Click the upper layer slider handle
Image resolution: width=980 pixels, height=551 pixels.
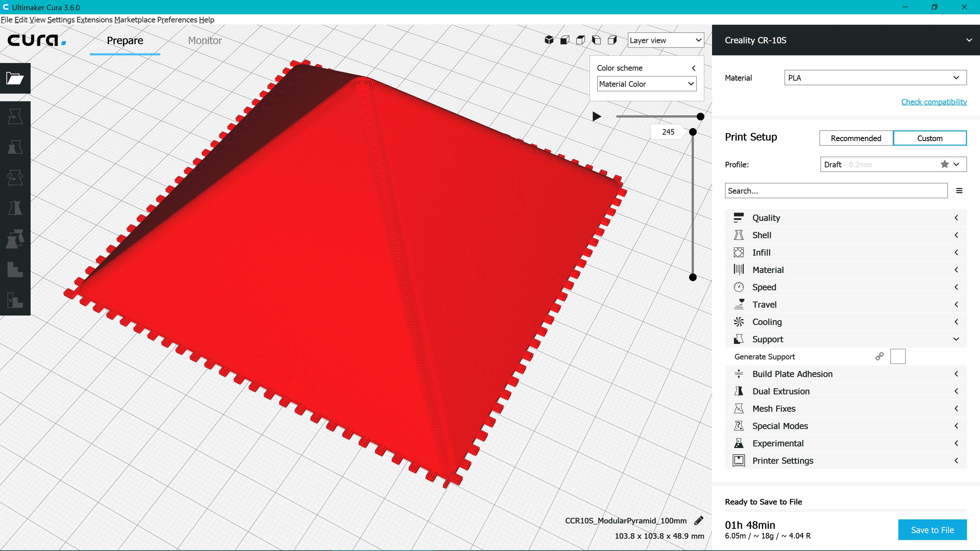pyautogui.click(x=693, y=132)
